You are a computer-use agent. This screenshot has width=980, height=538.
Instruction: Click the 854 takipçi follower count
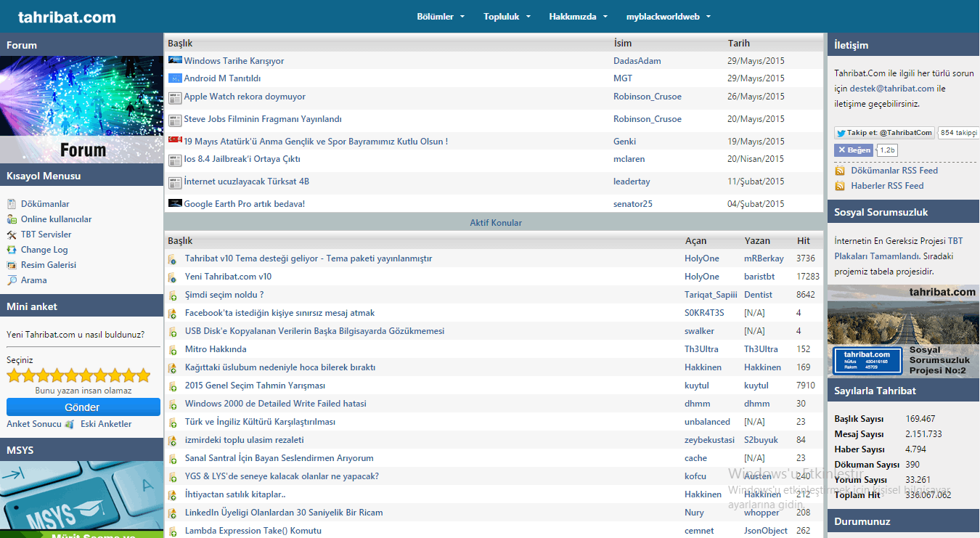(x=958, y=133)
